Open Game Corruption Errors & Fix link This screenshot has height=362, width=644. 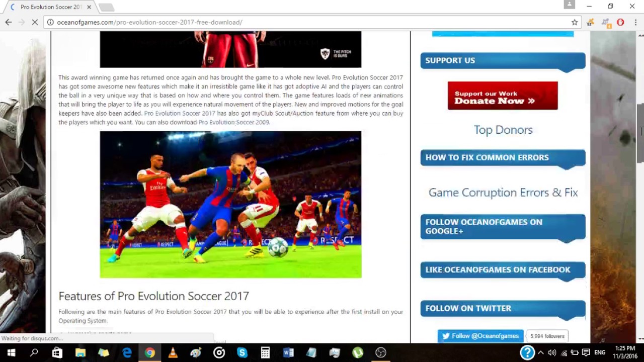pyautogui.click(x=503, y=193)
